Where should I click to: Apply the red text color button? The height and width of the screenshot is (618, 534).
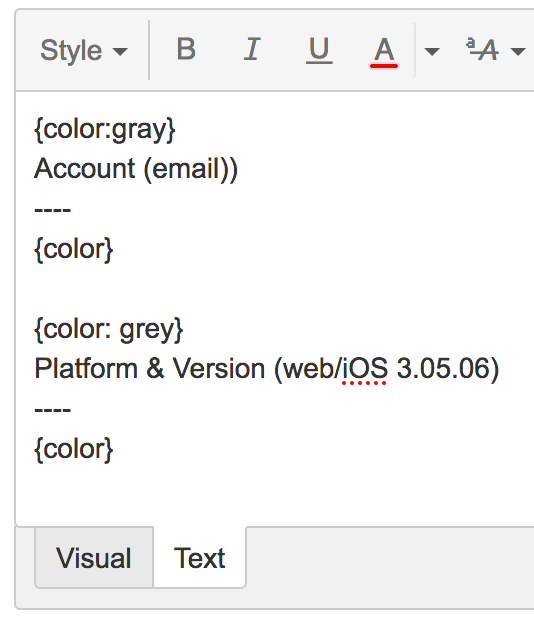click(384, 51)
